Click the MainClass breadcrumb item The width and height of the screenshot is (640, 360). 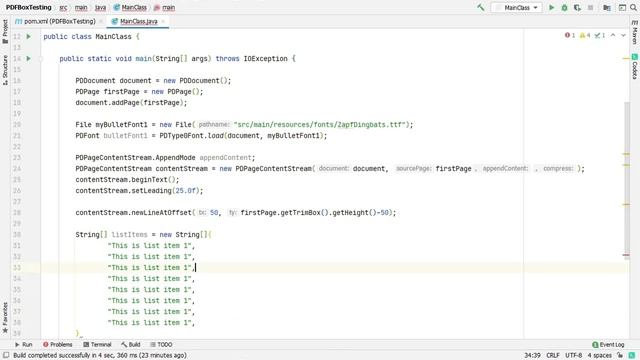(130, 7)
